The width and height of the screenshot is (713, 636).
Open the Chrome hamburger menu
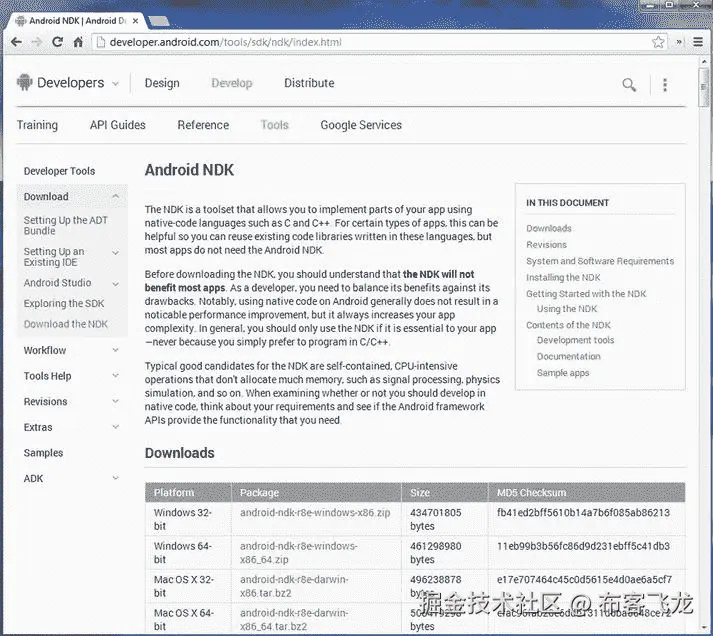(698, 42)
